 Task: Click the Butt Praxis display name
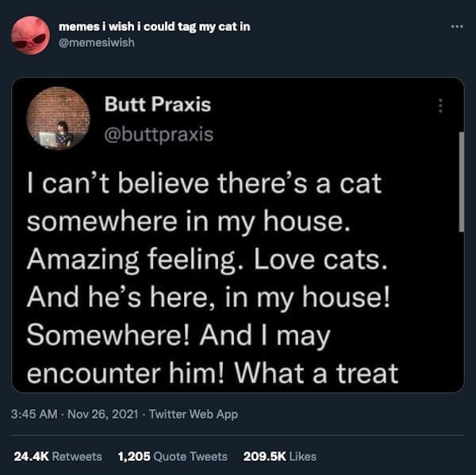point(158,104)
